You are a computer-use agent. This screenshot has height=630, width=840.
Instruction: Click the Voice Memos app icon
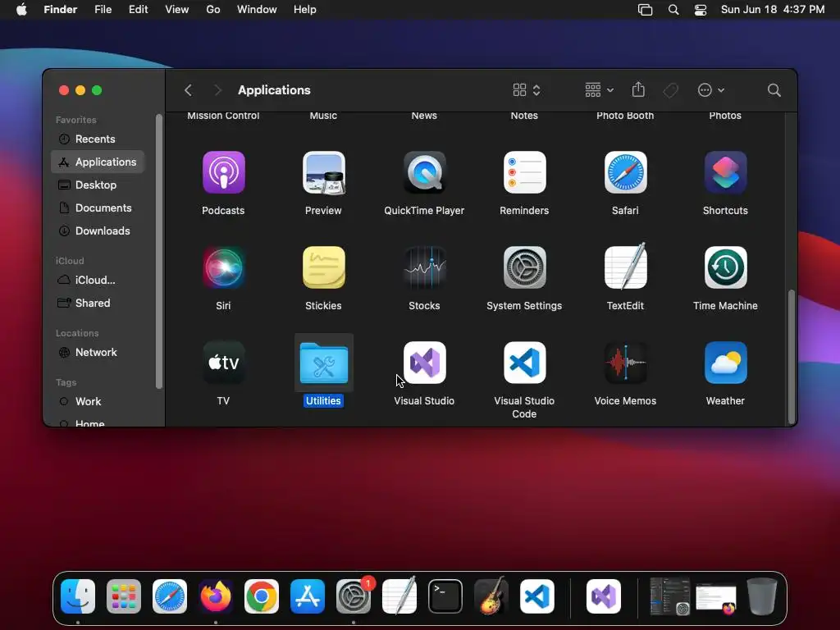pos(625,363)
